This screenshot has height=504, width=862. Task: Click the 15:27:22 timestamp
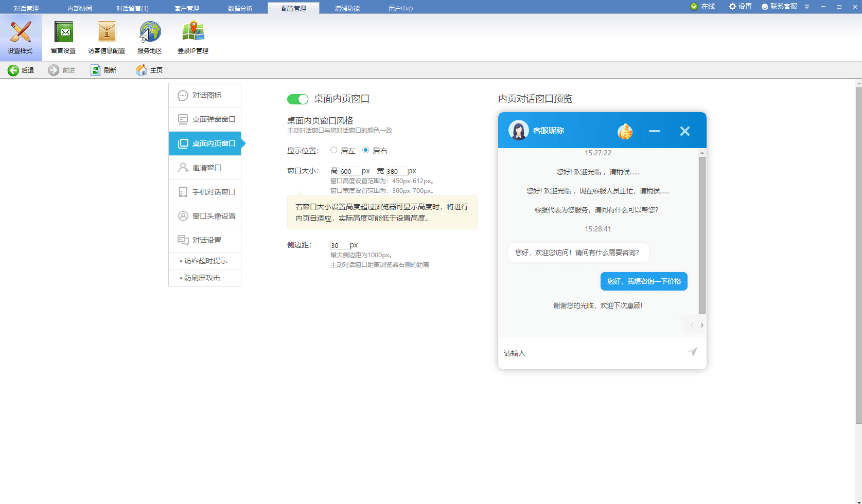tap(598, 153)
